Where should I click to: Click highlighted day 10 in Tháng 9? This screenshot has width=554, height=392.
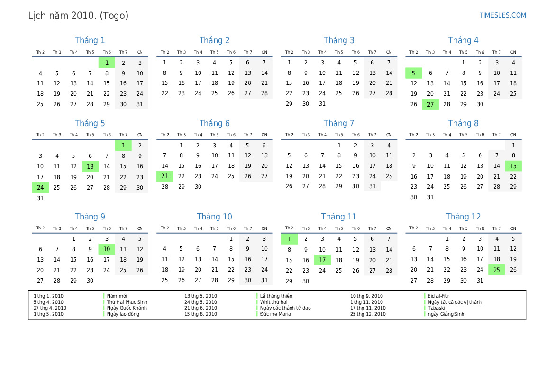(x=107, y=249)
